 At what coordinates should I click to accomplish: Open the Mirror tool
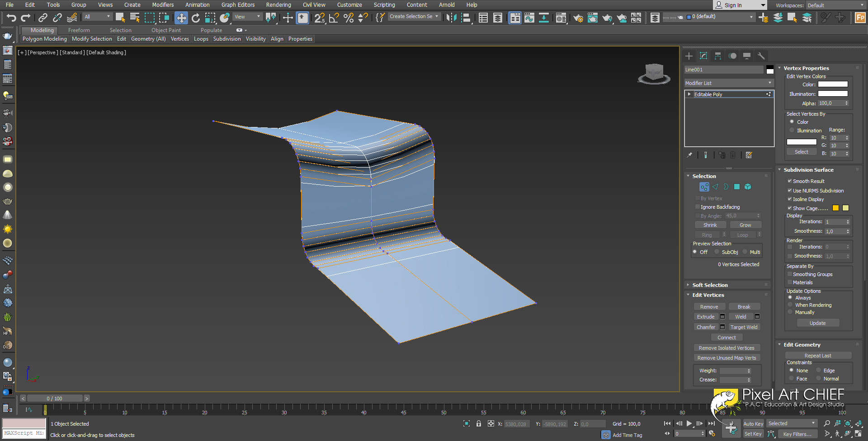[451, 18]
